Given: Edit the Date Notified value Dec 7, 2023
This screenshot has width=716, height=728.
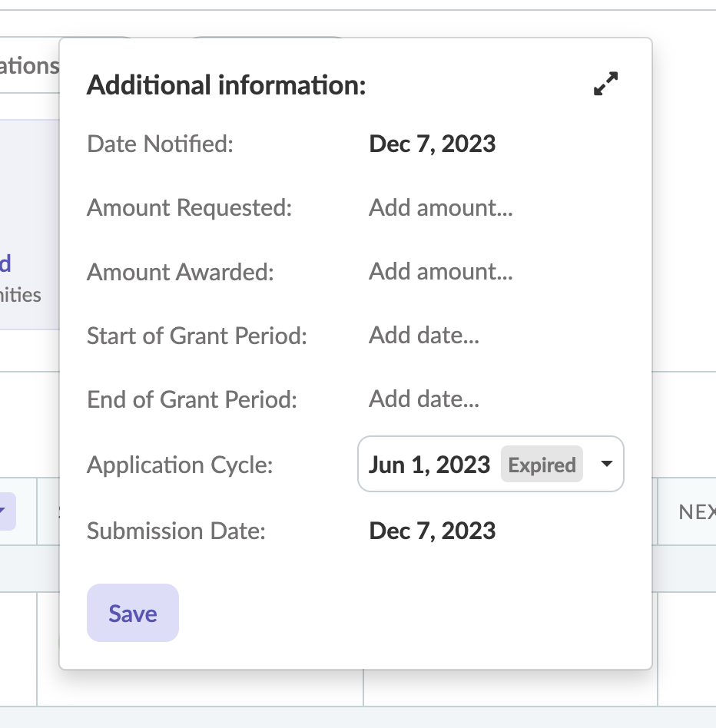Looking at the screenshot, I should coord(432,144).
